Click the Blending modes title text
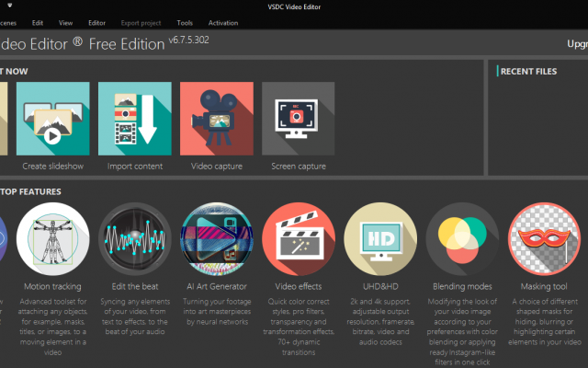Image resolution: width=588 pixels, height=368 pixels. pos(462,286)
